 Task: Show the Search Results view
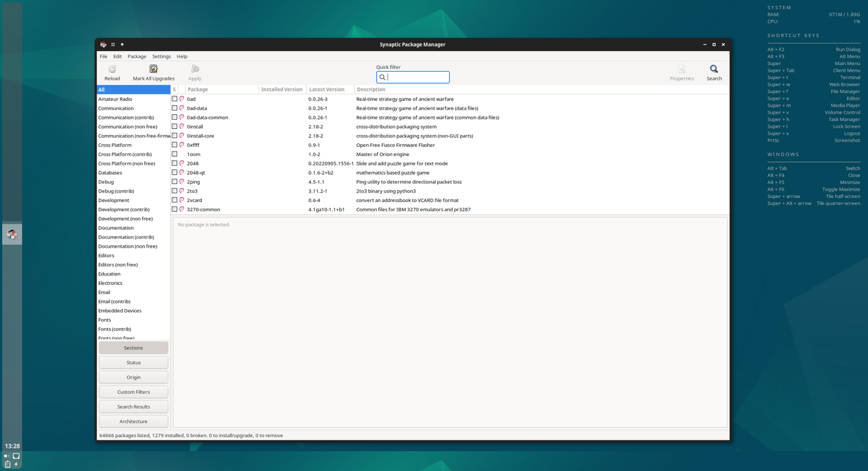click(134, 407)
